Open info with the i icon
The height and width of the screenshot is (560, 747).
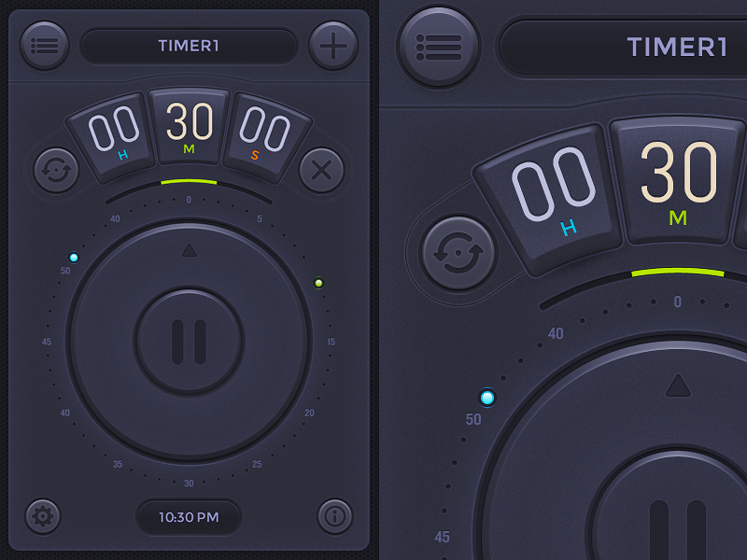coord(335,516)
